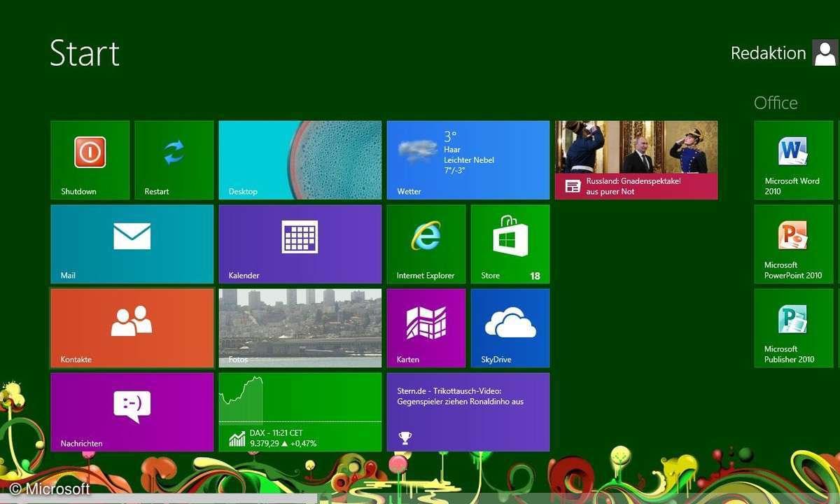The image size is (840, 504).
Task: Open the DAX finance chart tile
Action: 300,412
